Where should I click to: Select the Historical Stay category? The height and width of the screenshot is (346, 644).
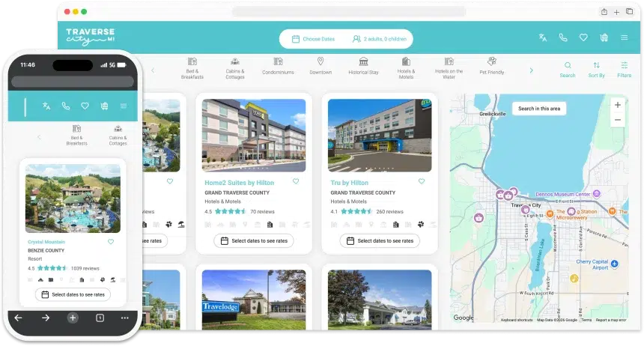(363, 66)
